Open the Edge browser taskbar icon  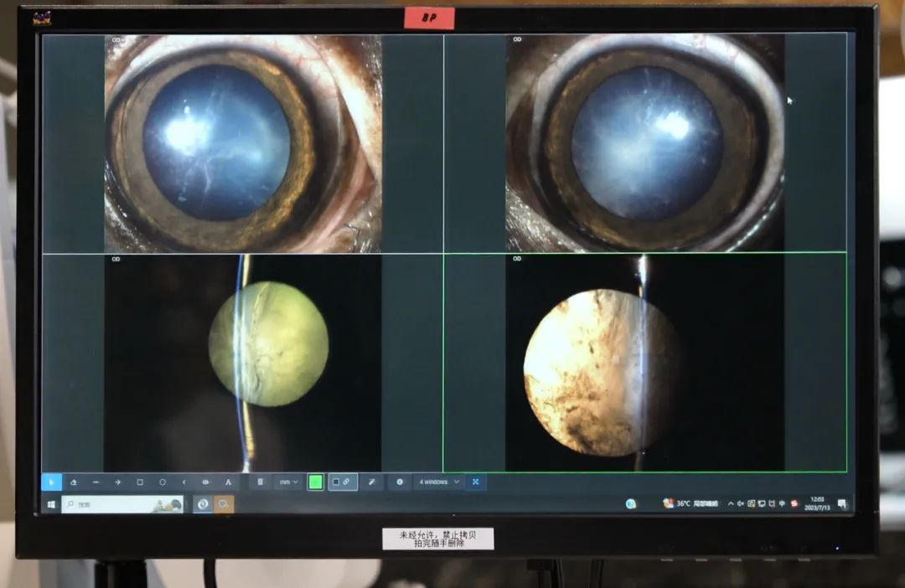coord(203,505)
